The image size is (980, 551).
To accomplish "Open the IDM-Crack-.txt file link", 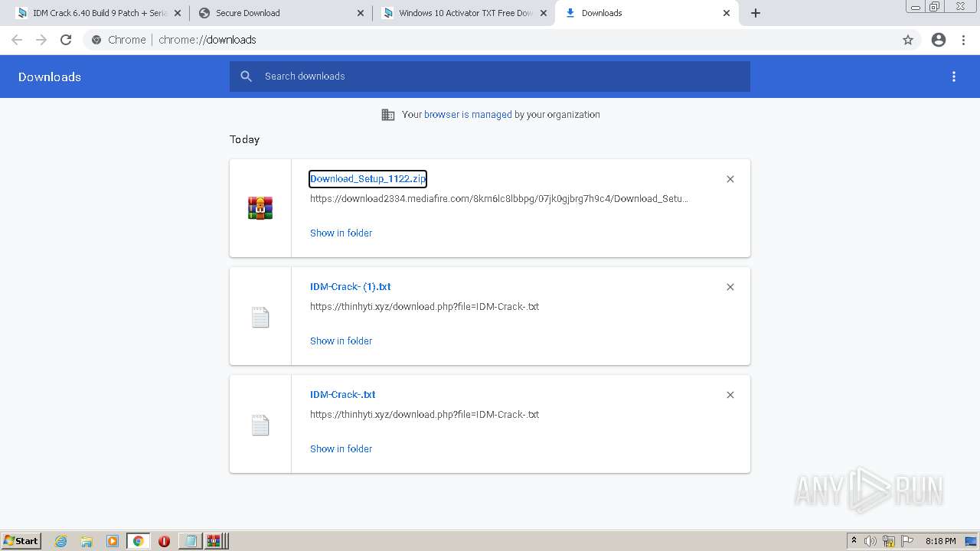I will (x=343, y=395).
